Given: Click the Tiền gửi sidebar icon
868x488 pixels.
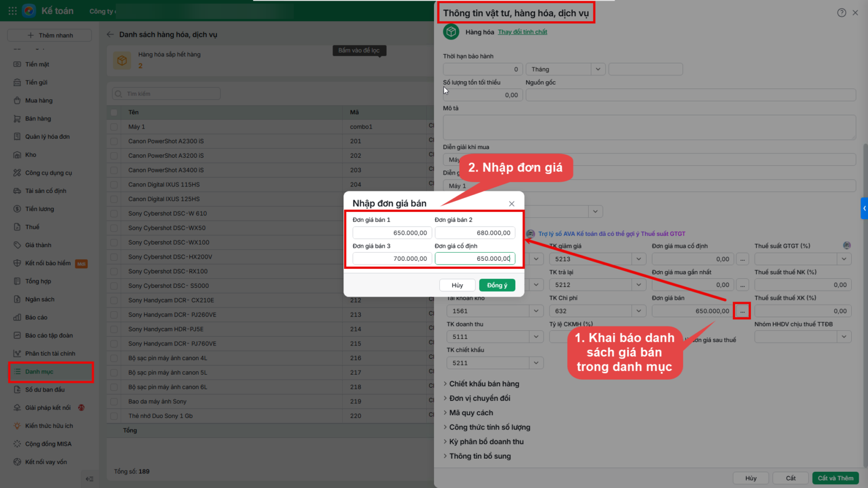Looking at the screenshot, I should (17, 82).
